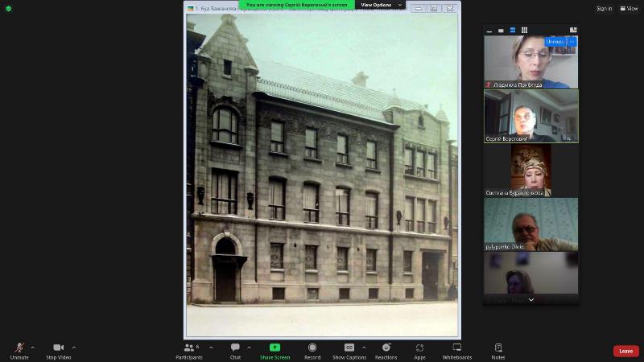Viewport: 644px width, 362px height.
Task: Click Sign In at top right
Action: pos(605,9)
